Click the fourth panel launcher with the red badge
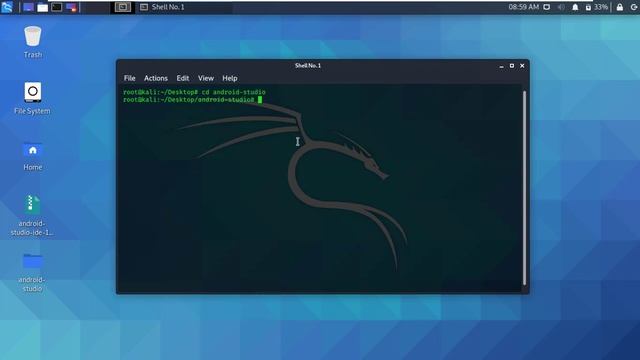 (71, 7)
